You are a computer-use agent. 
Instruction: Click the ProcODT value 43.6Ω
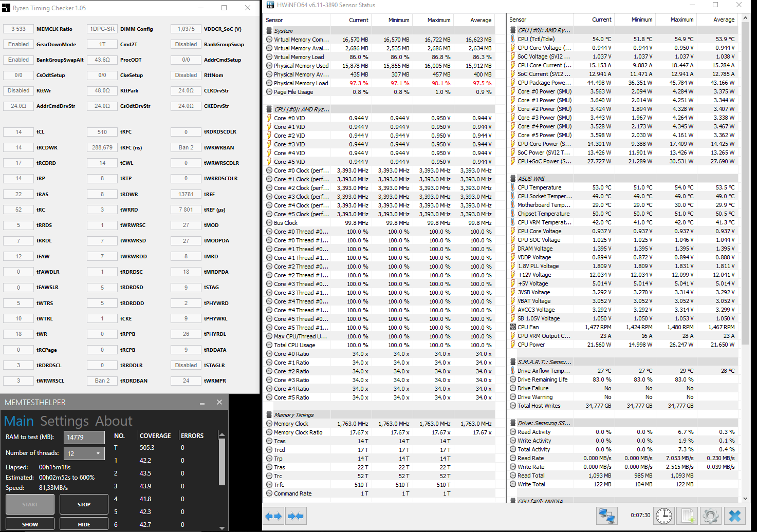102,60
